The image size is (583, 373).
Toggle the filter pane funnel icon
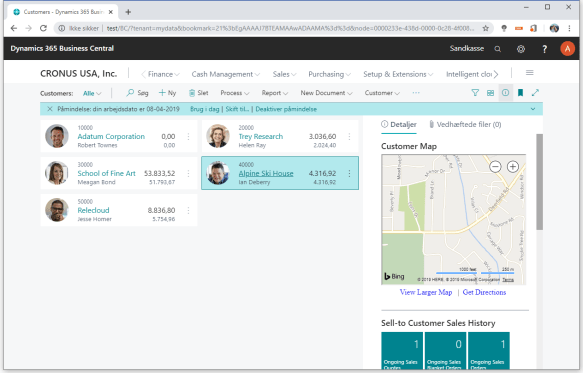point(475,93)
